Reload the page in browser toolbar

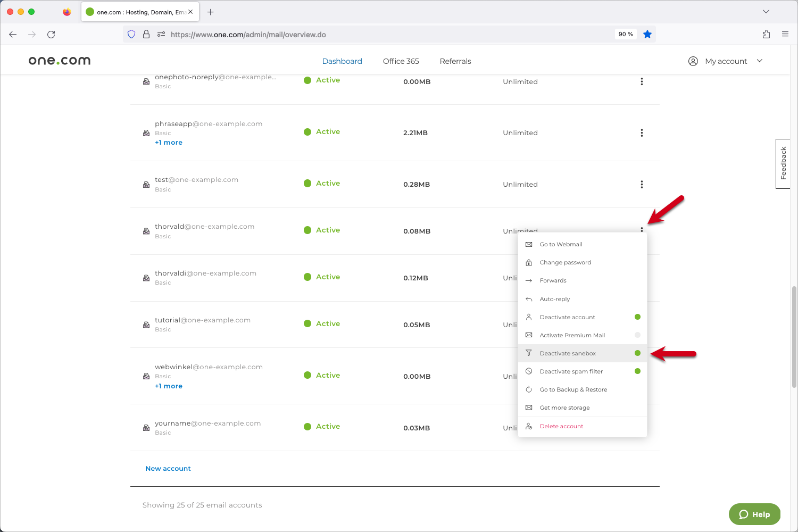(x=51, y=35)
